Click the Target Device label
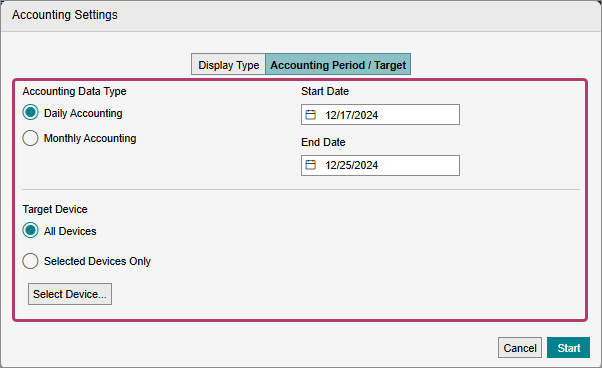Image resolution: width=602 pixels, height=368 pixels. pos(55,209)
